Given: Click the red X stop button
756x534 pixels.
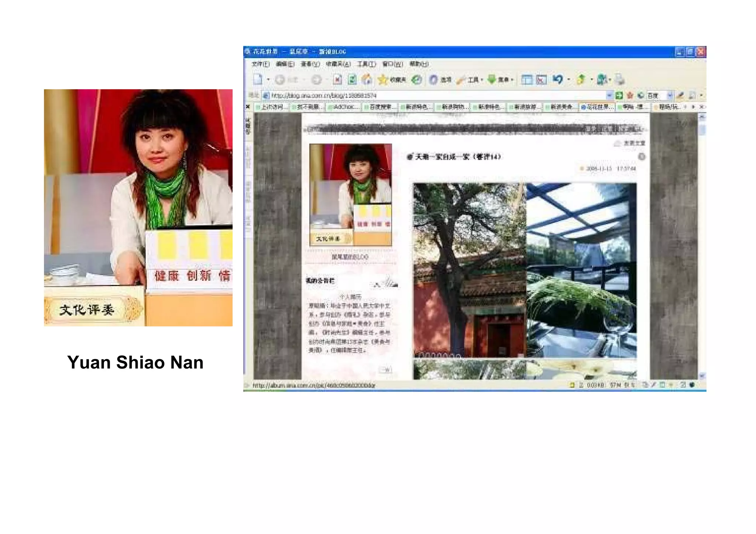Looking at the screenshot, I should [x=337, y=79].
